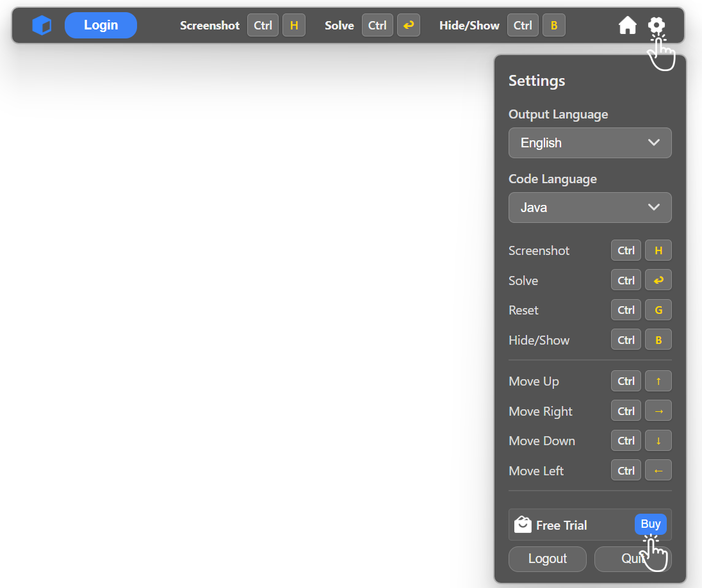Click the Logout button
Screen dimensions: 702x588
click(x=547, y=559)
